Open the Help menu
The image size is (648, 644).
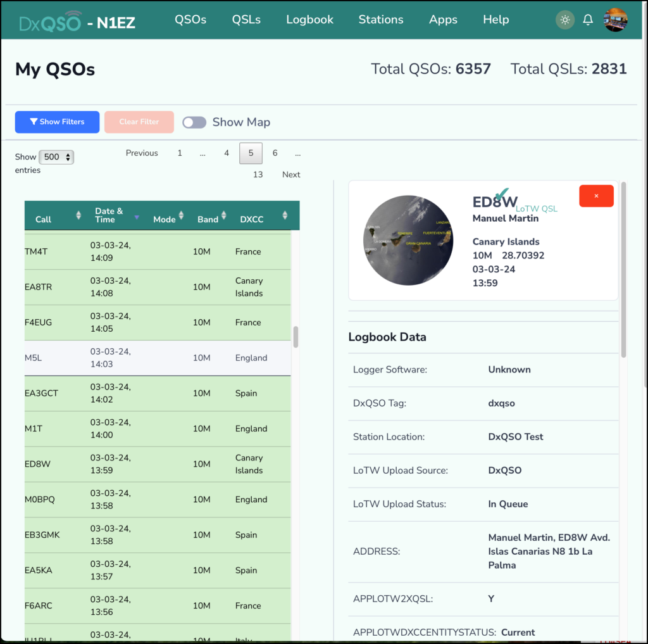coord(496,20)
